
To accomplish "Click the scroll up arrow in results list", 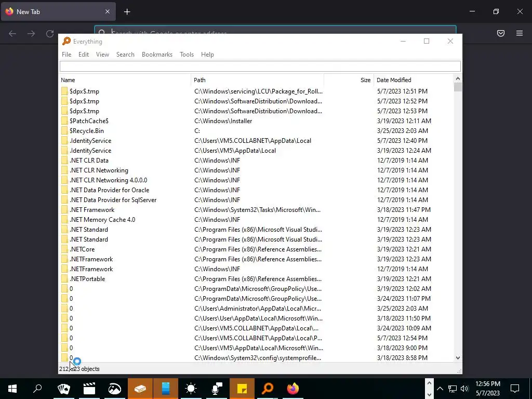I will coord(458,79).
